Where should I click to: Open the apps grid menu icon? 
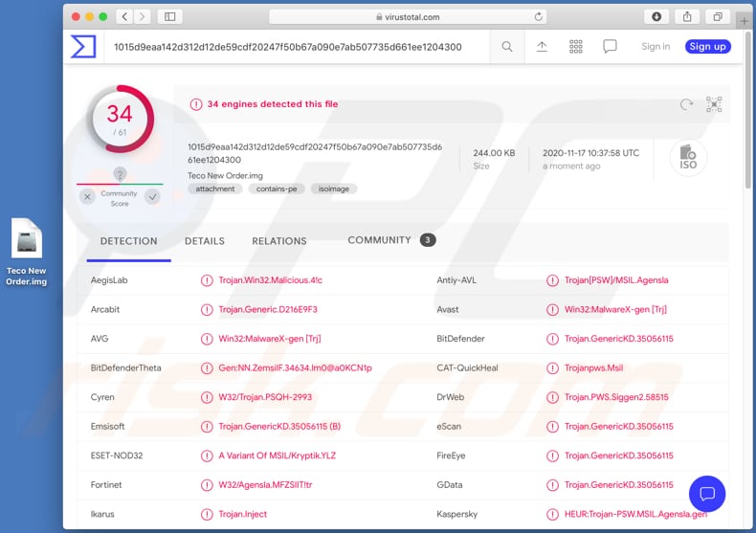[576, 47]
